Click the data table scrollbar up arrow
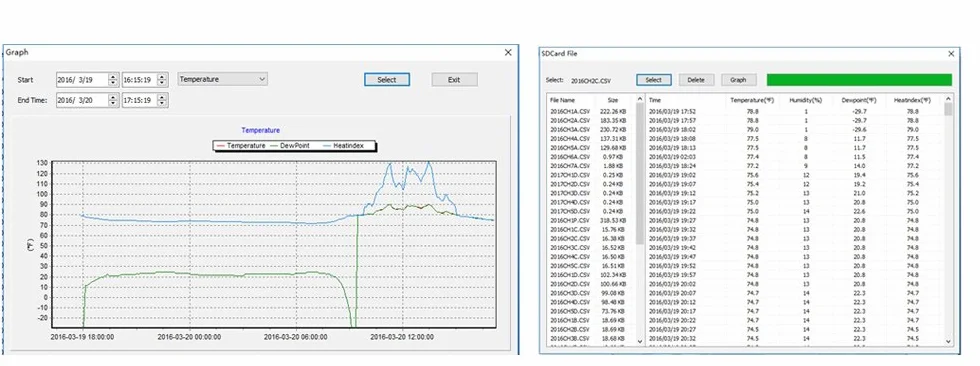Screen dimensions: 980x366 tap(949, 99)
